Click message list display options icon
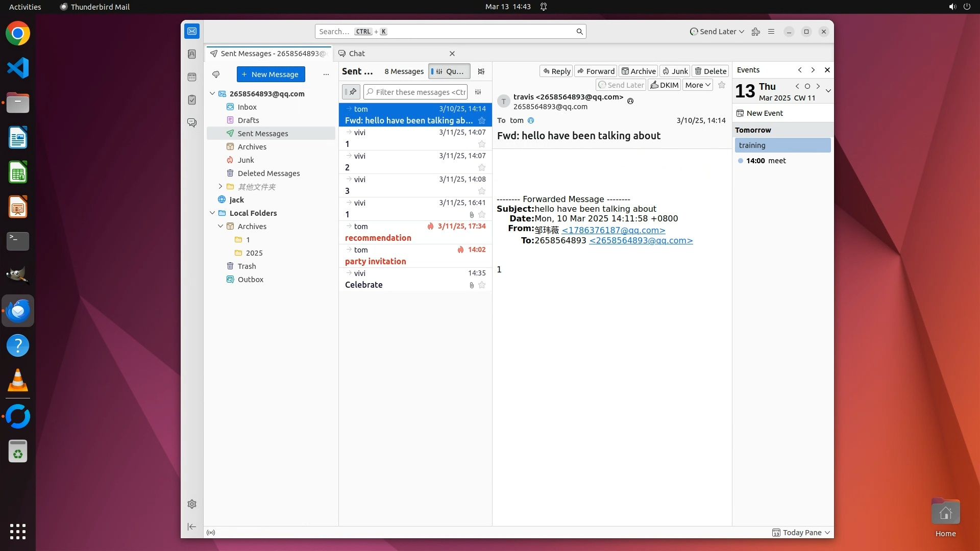The image size is (980, 551). 481,71
